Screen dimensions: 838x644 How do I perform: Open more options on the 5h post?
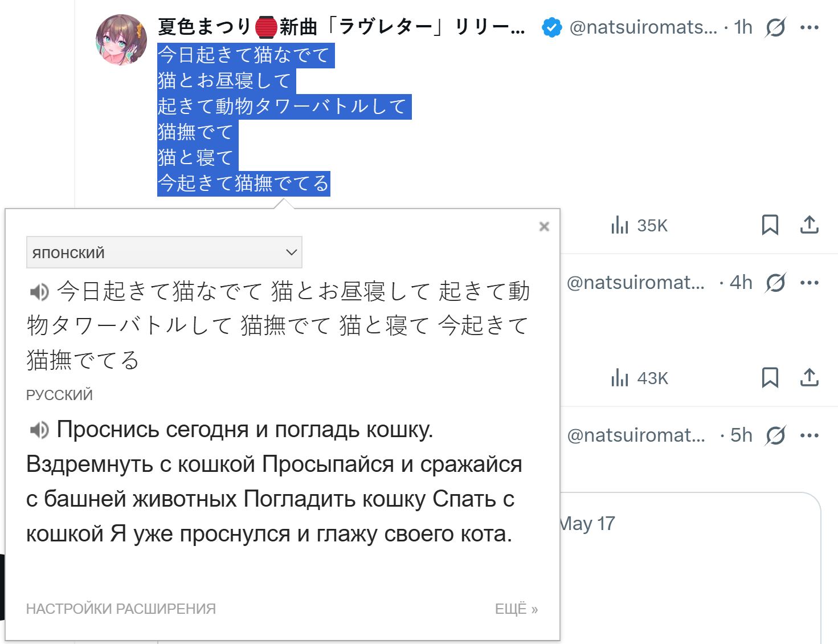pos(810,435)
